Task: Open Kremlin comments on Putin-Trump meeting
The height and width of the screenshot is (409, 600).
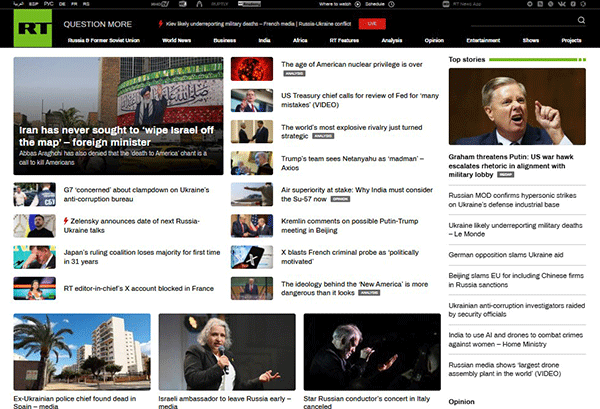Action: tap(350, 226)
